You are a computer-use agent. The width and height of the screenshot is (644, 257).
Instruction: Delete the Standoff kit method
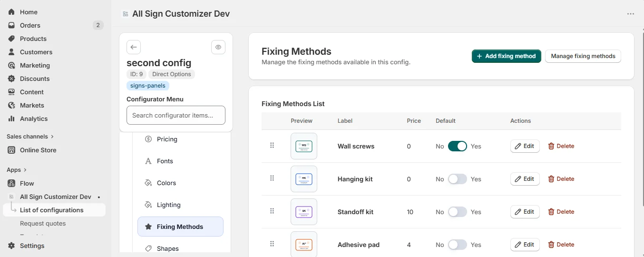point(561,212)
